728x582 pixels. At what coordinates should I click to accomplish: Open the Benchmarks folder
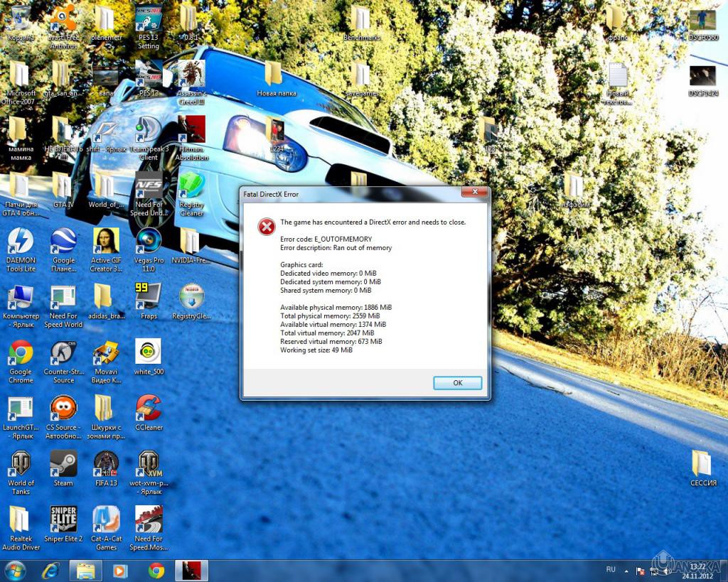(x=361, y=23)
